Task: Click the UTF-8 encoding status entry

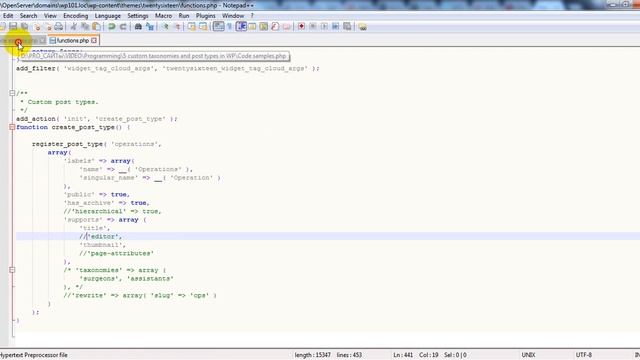Action: [x=584, y=355]
